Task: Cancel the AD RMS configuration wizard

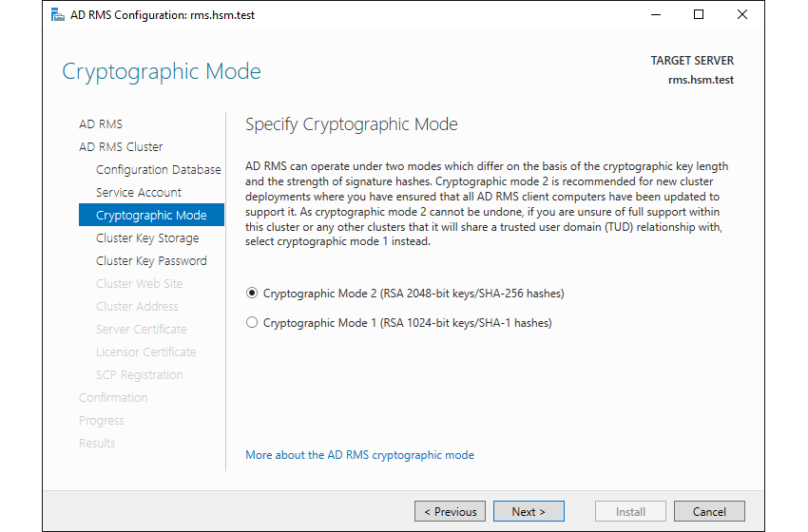Action: pyautogui.click(x=709, y=511)
